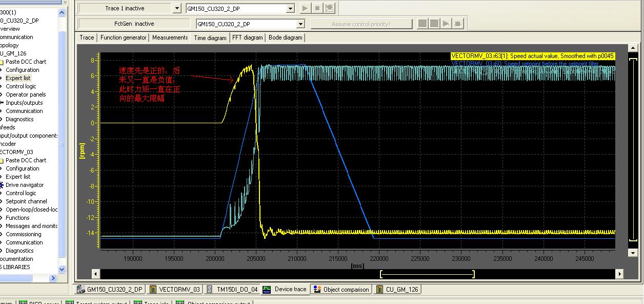Click the time axis scroll left arrow
The height and width of the screenshot is (304, 644).
coord(95,274)
